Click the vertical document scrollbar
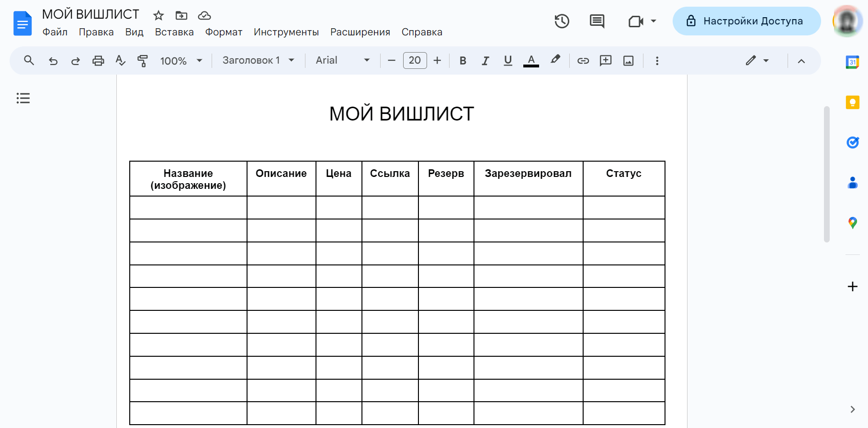 click(x=827, y=175)
